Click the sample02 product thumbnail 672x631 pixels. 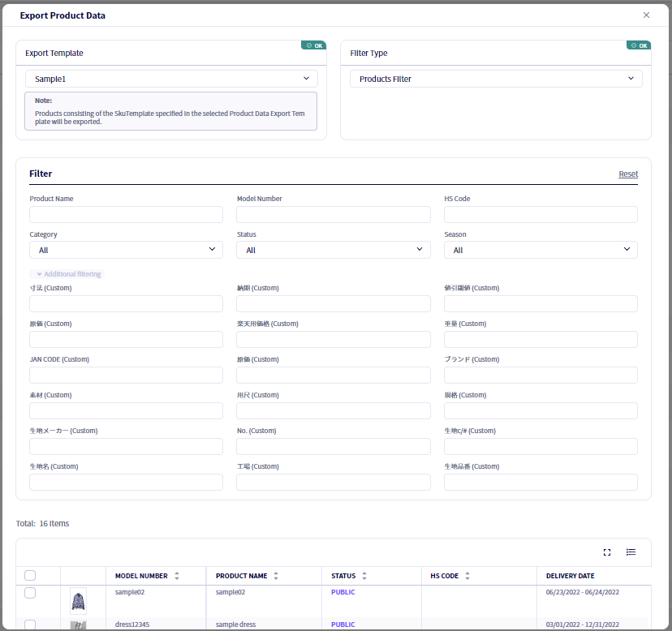pos(78,601)
